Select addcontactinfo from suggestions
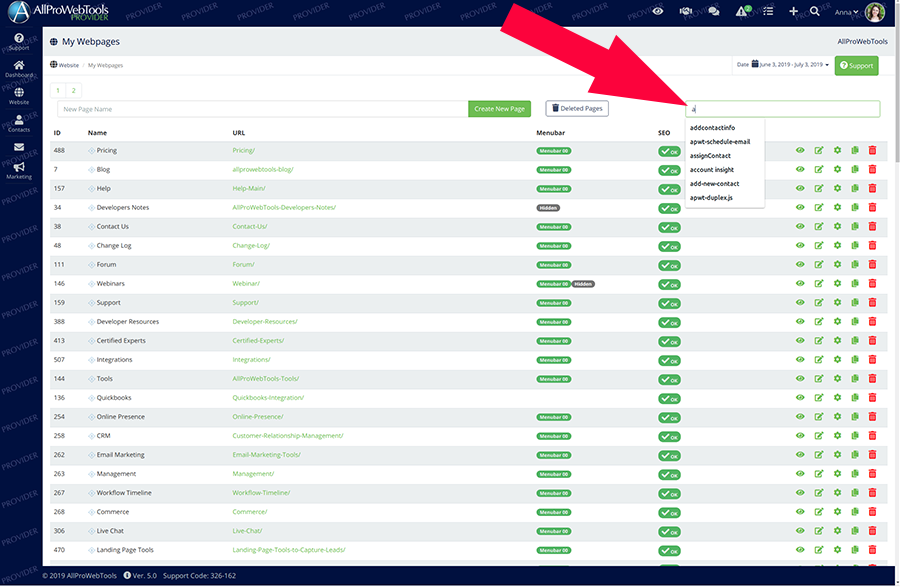 [x=712, y=127]
